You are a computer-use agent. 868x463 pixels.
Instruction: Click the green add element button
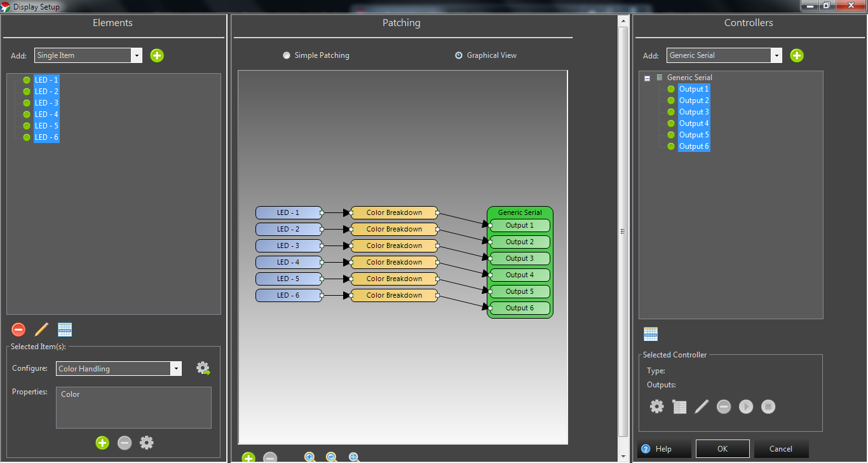pyautogui.click(x=157, y=55)
